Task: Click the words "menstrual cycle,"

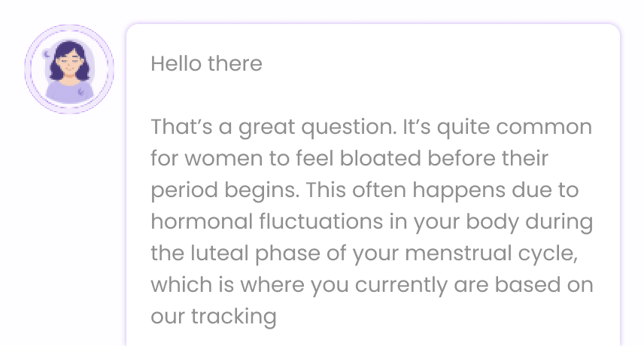Action: coord(491,253)
